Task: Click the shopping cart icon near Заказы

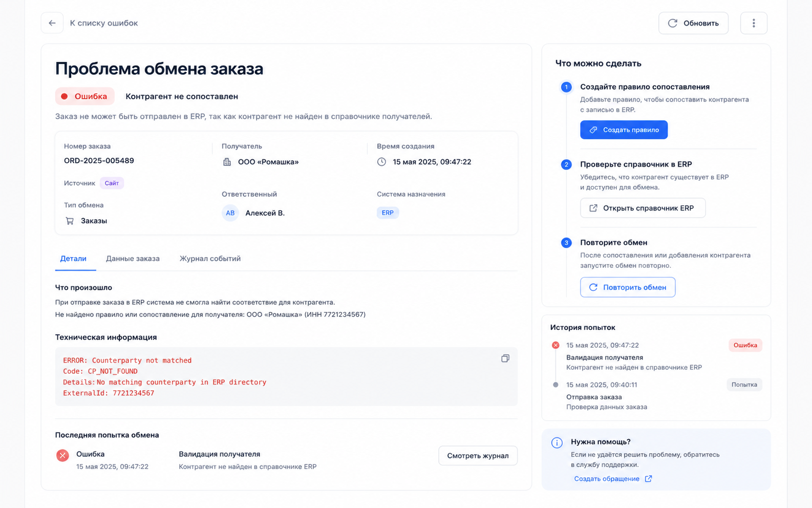Action: pos(70,221)
